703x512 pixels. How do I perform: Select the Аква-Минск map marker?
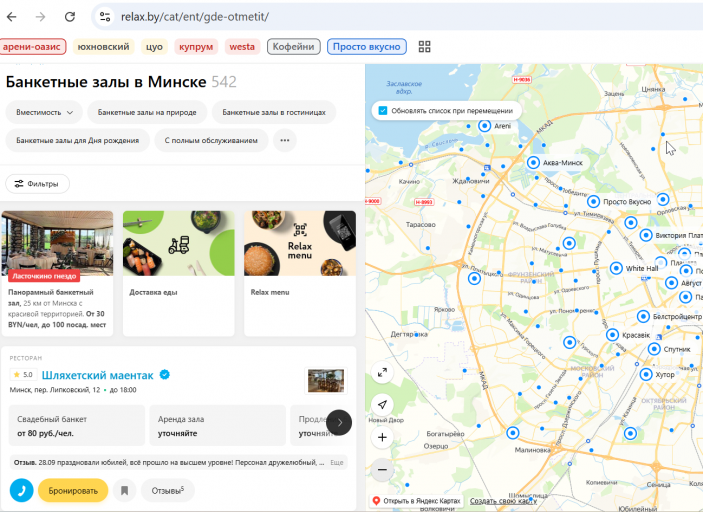coord(533,162)
